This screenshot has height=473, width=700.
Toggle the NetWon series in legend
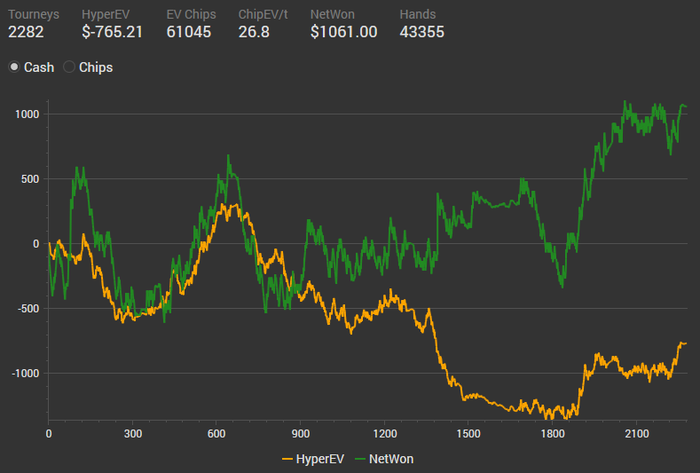click(x=384, y=459)
